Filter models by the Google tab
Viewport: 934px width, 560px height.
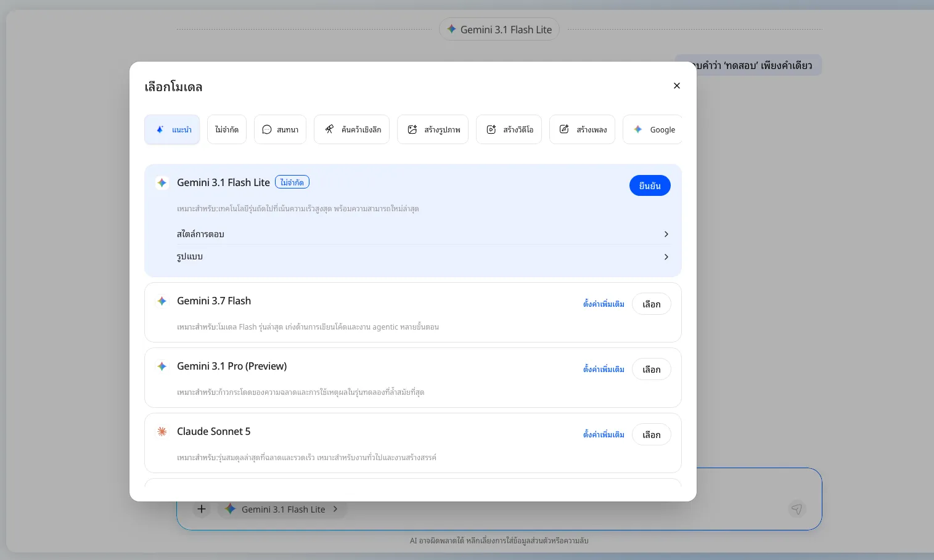tap(653, 129)
